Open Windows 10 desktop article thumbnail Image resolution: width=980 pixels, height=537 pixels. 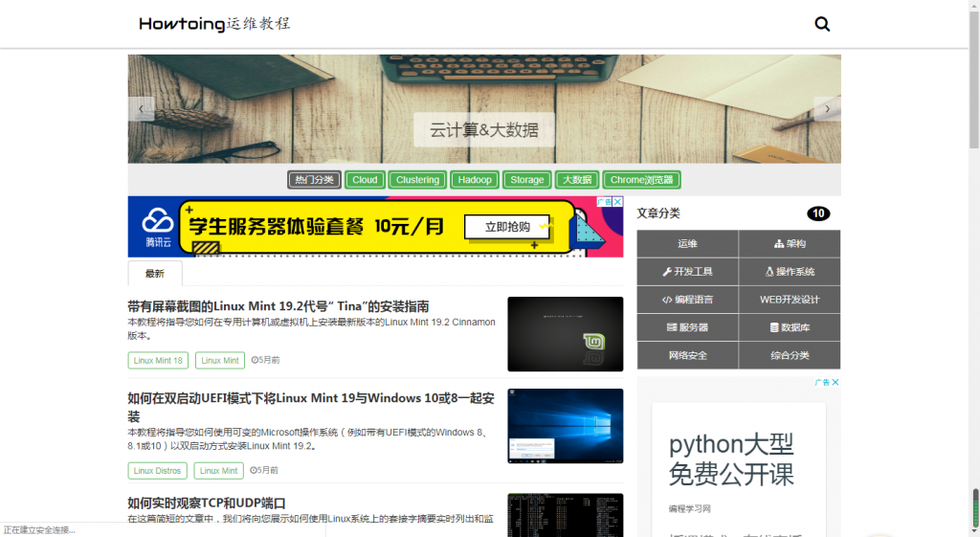point(565,426)
